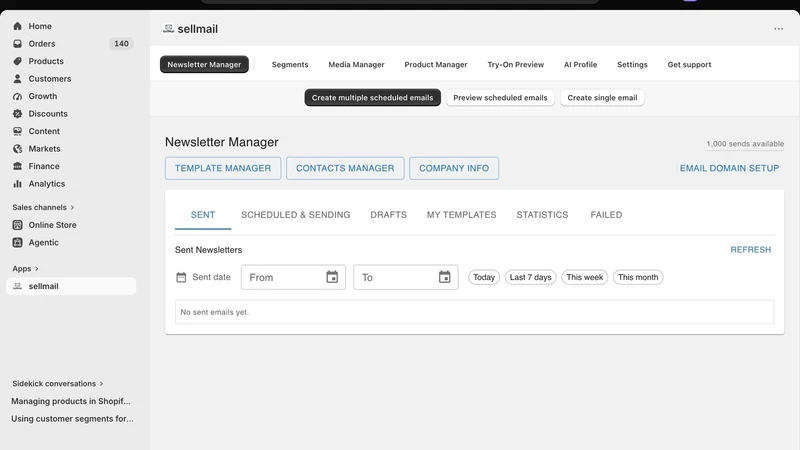Screen dimensions: 800x450
Task: Open the TEMPLATE MANAGER button
Action: (223, 168)
